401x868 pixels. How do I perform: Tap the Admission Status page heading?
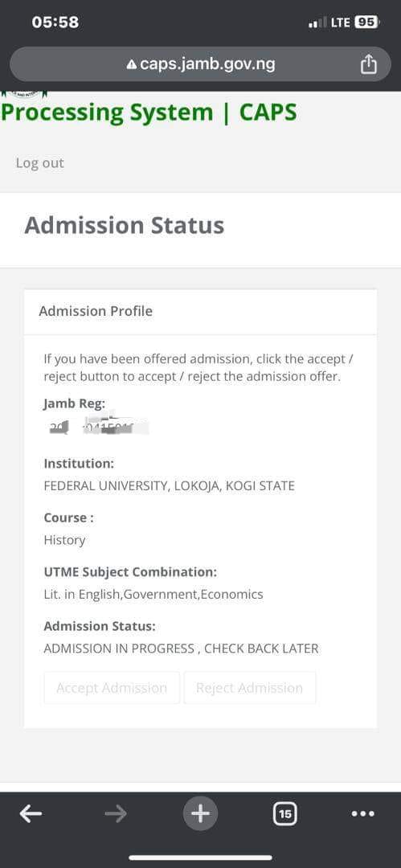tap(124, 225)
